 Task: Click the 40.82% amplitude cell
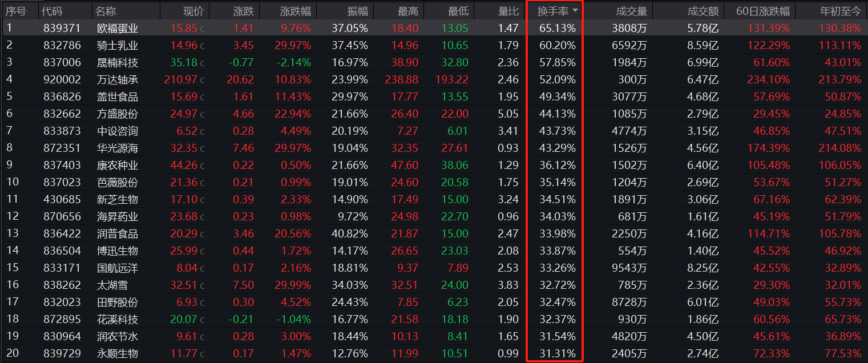point(349,233)
